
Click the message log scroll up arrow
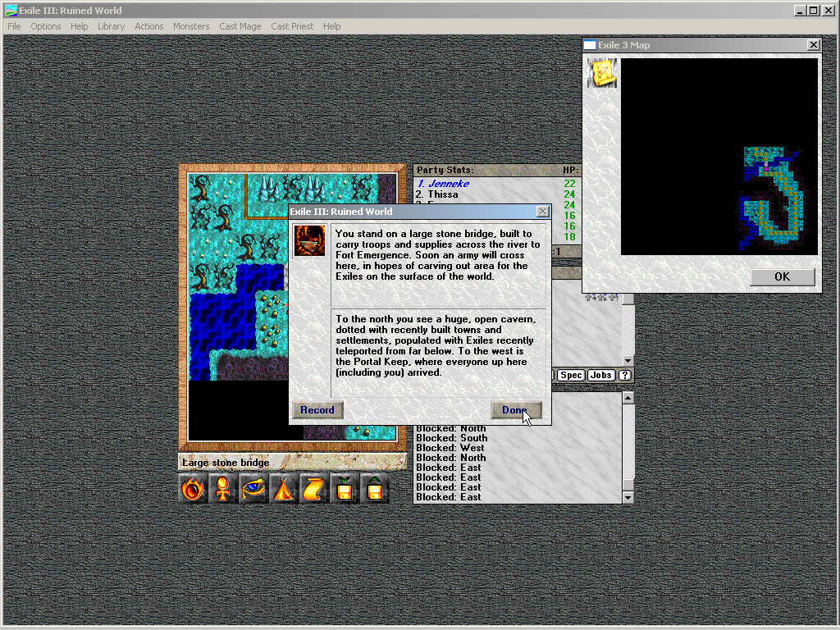click(x=628, y=398)
